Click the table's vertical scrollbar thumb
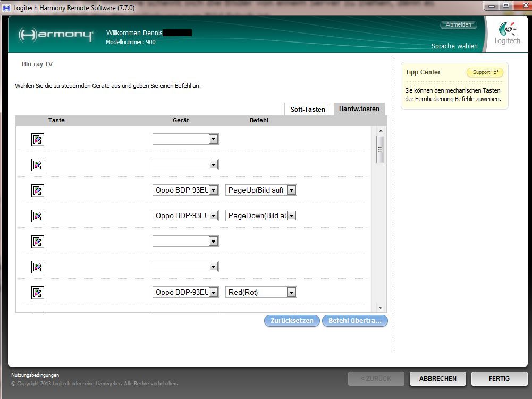532x399 pixels. click(381, 149)
